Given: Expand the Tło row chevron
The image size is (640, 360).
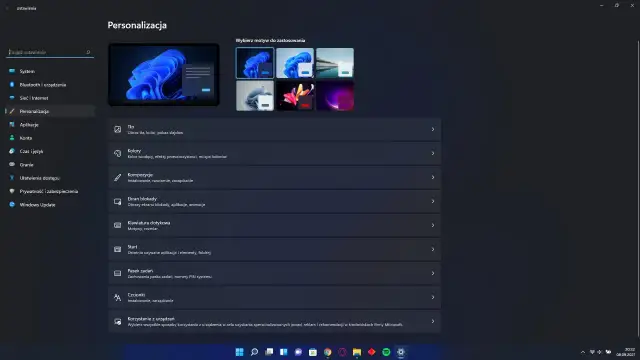Looking at the screenshot, I should [x=433, y=129].
